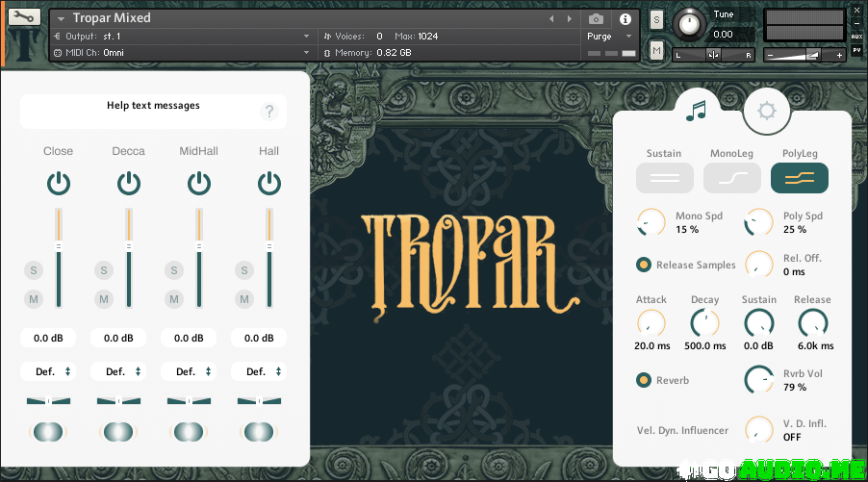The image size is (868, 482).
Task: Select the MonoLeg articulation icon
Action: click(731, 178)
